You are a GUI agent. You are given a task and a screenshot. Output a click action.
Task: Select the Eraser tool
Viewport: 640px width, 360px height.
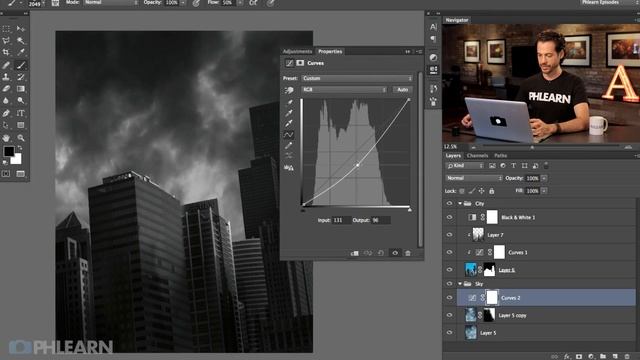pos(6,89)
